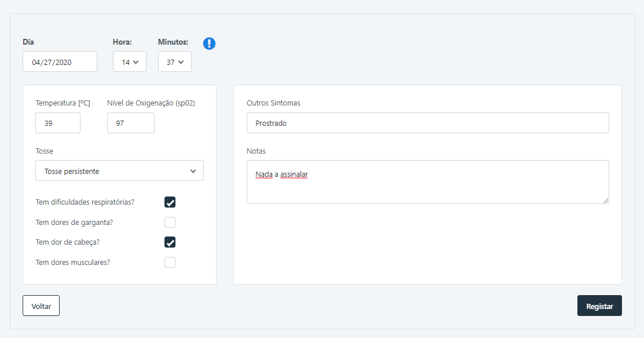The width and height of the screenshot is (644, 338).
Task: Submit the form with Registar button
Action: 599,306
